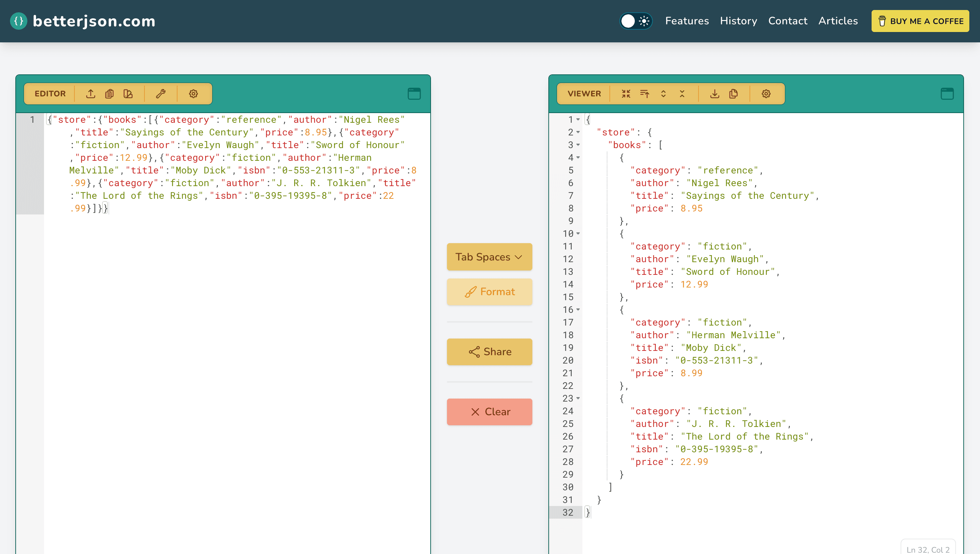Open the Articles page
The width and height of the screenshot is (980, 554).
838,21
